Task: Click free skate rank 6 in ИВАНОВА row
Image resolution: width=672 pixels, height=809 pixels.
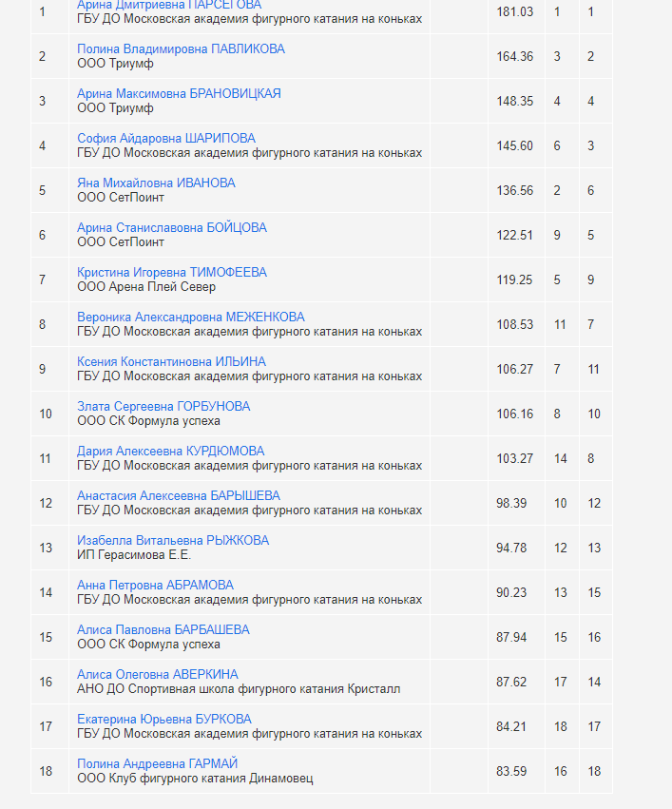Action: tap(591, 190)
